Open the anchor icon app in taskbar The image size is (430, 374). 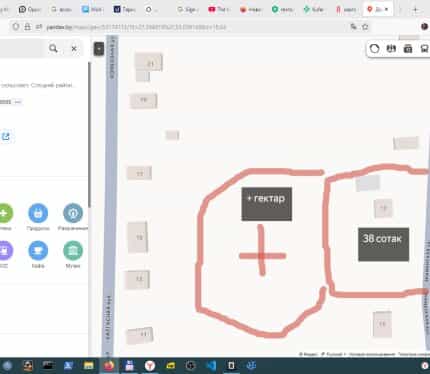click(251, 366)
